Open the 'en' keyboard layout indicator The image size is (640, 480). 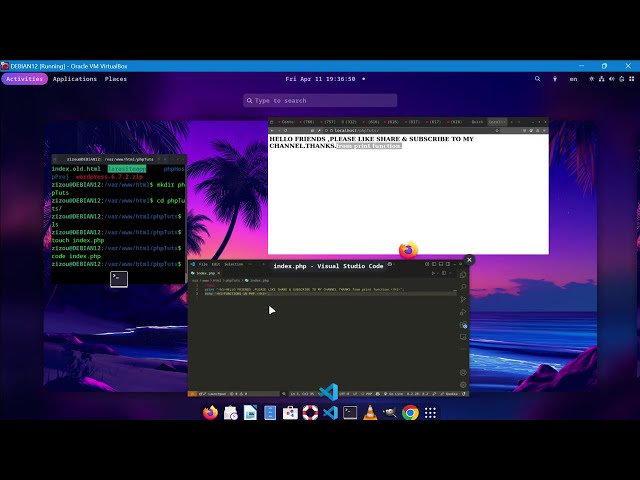573,79
